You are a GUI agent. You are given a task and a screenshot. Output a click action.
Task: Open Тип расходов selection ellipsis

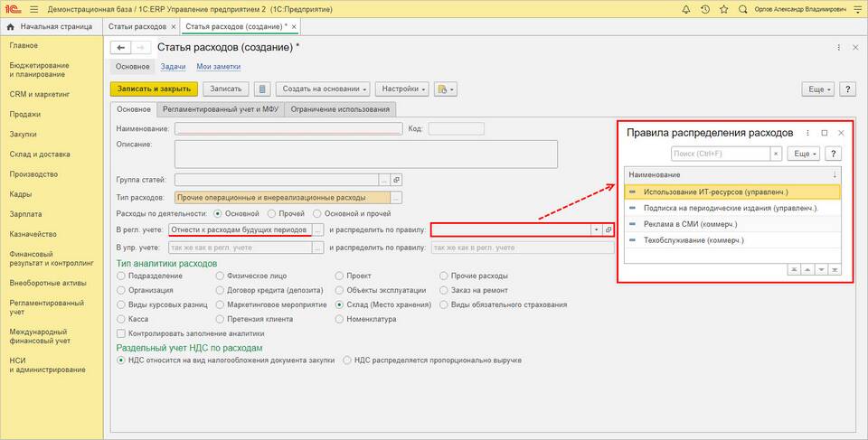[396, 198]
